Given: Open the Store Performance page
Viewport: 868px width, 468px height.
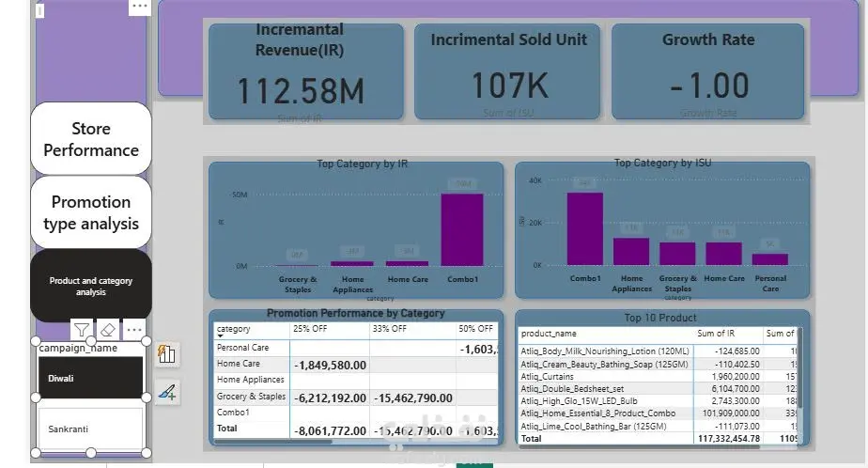Looking at the screenshot, I should click(x=91, y=139).
